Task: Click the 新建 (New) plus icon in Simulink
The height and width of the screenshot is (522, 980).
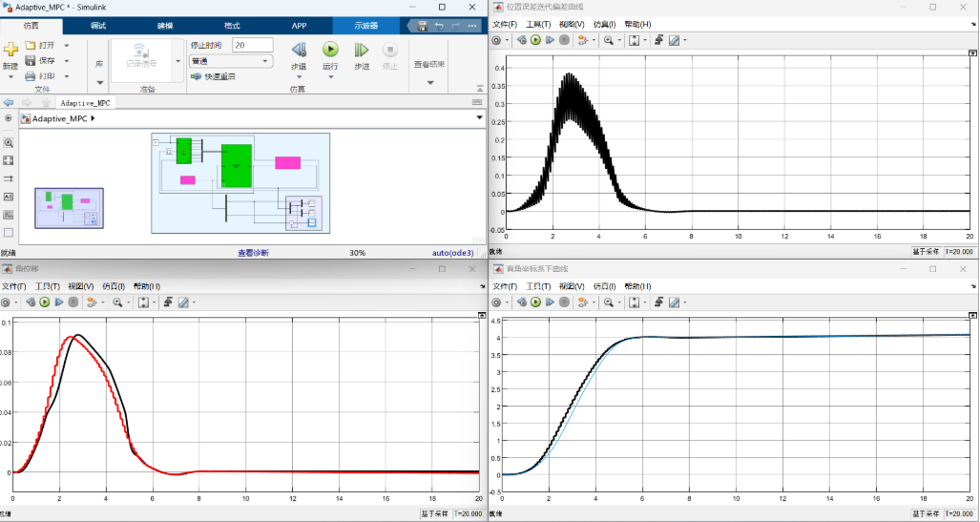Action: [10, 50]
